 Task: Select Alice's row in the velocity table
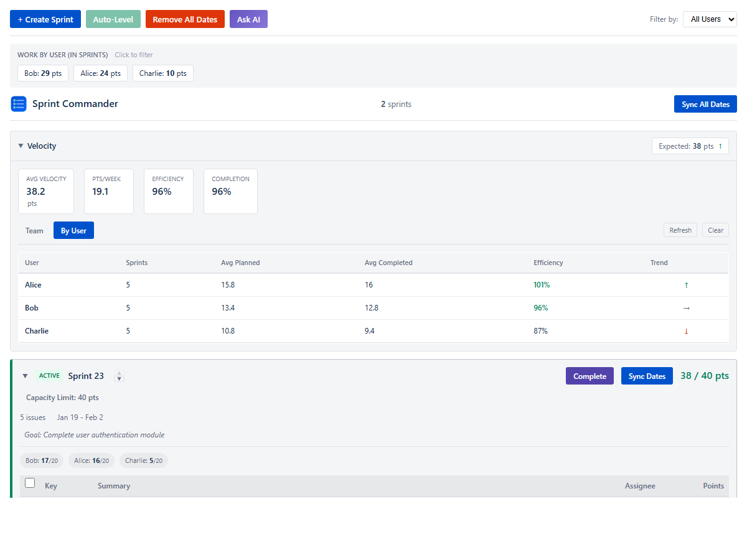coord(249,284)
